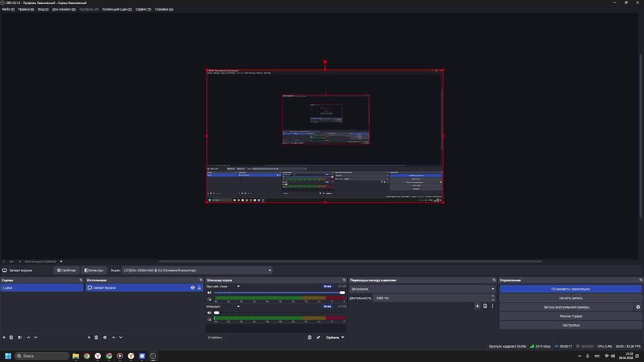The height and width of the screenshot is (362, 644).
Task: Open scene filters icon in the Сцены panel footer
Action: tap(20, 337)
